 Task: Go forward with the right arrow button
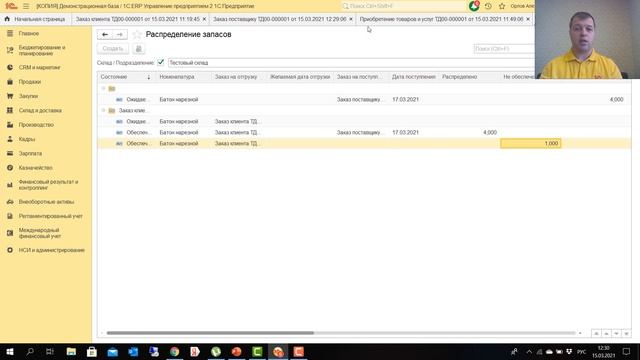coord(120,35)
